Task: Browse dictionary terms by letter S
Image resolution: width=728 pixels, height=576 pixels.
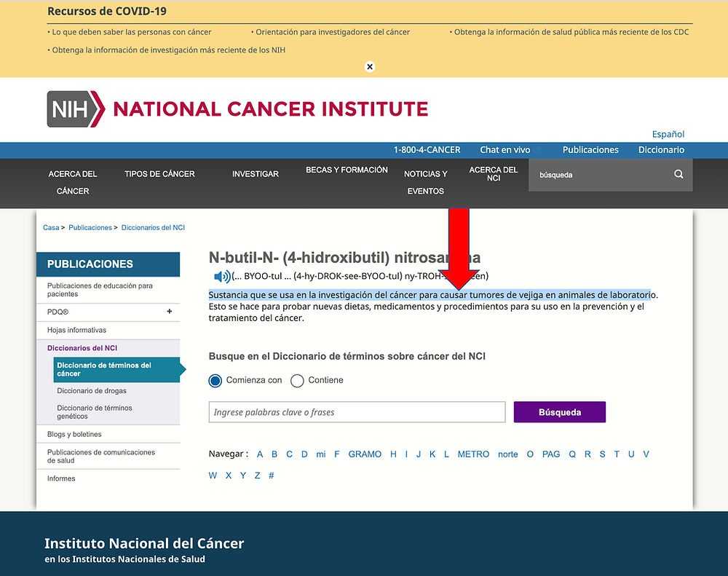Action: [602, 454]
